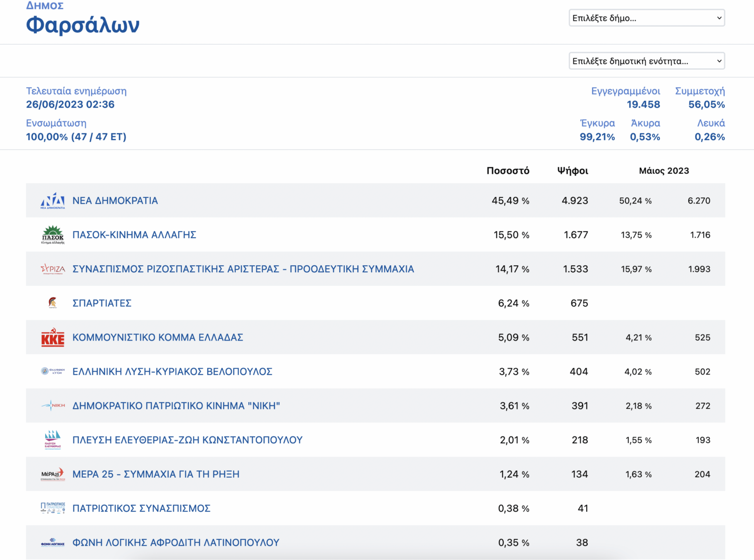Click the NIKH party logo
The width and height of the screenshot is (754, 560).
pyautogui.click(x=53, y=405)
